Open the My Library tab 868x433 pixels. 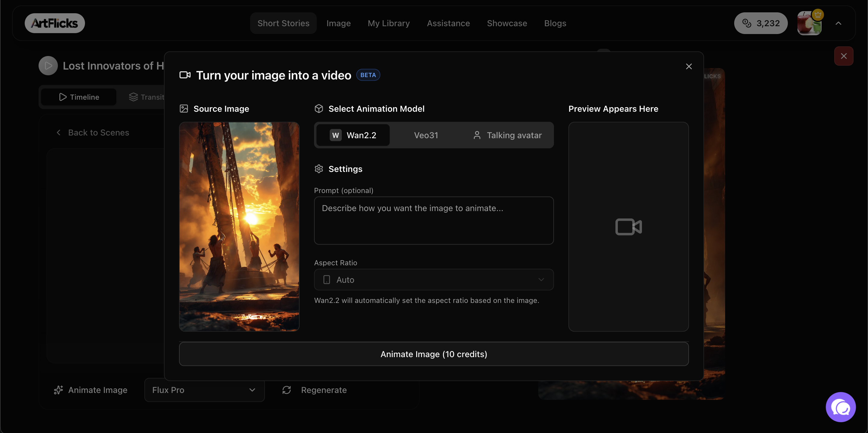click(388, 23)
